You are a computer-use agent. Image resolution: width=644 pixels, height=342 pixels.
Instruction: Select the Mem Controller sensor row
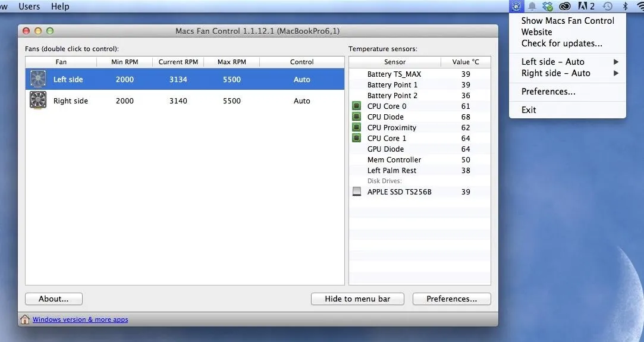point(420,159)
